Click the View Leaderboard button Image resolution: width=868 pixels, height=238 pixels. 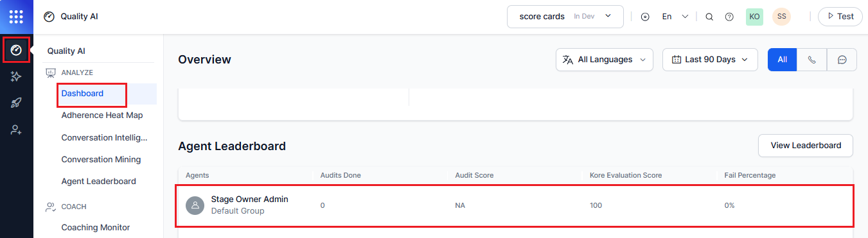click(x=806, y=146)
